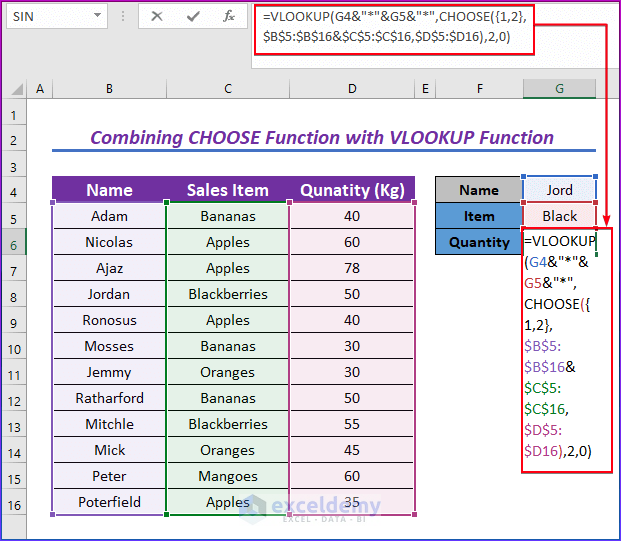Image resolution: width=621 pixels, height=541 pixels.
Task: Click the Mangoes cell in Sales Item
Action: pos(228,476)
